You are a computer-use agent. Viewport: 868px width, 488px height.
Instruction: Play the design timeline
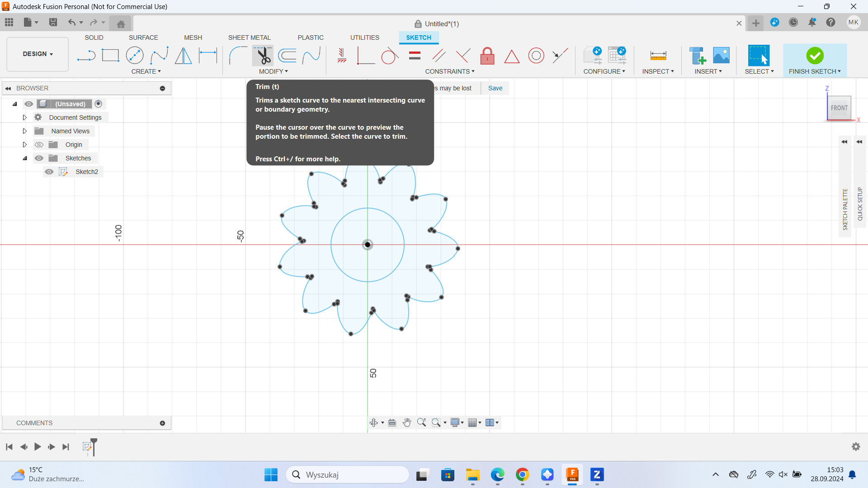pos(38,447)
